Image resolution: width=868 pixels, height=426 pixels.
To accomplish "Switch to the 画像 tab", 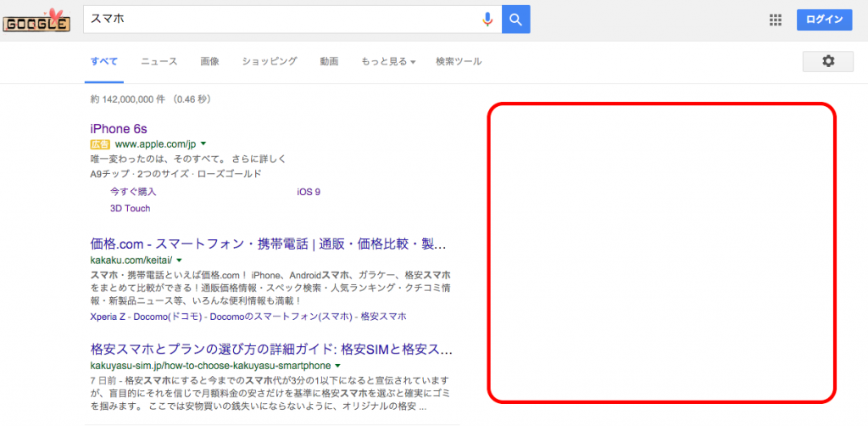I will tap(210, 61).
